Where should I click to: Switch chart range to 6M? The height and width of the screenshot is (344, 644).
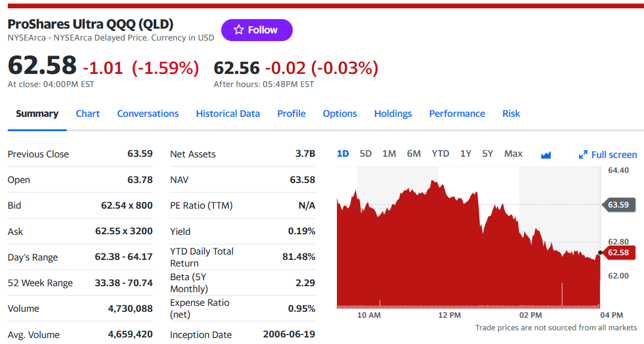pos(414,154)
